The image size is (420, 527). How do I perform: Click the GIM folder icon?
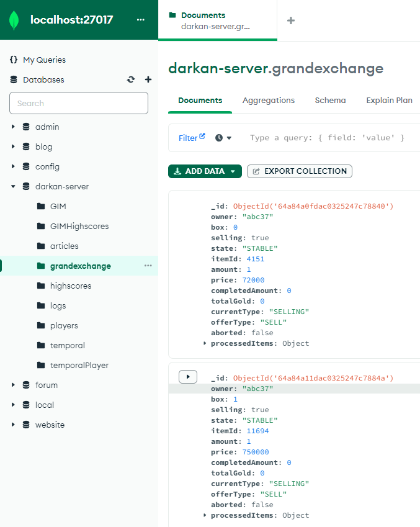click(41, 206)
